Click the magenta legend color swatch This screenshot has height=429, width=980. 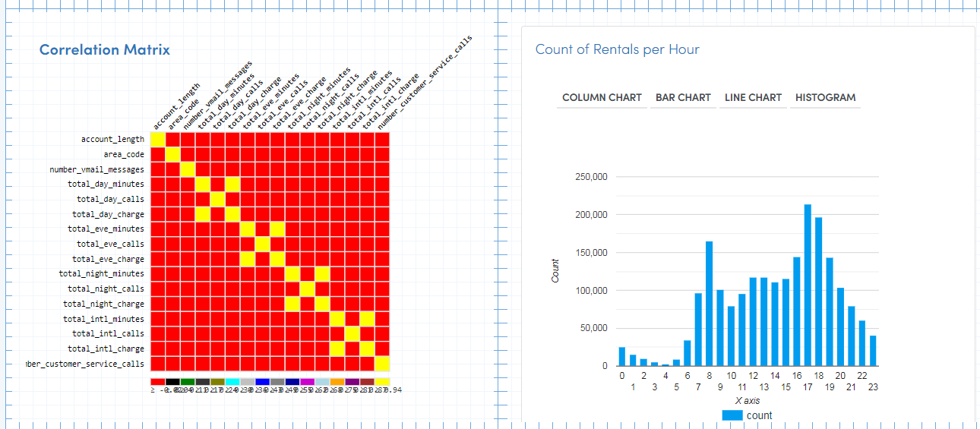click(x=307, y=382)
